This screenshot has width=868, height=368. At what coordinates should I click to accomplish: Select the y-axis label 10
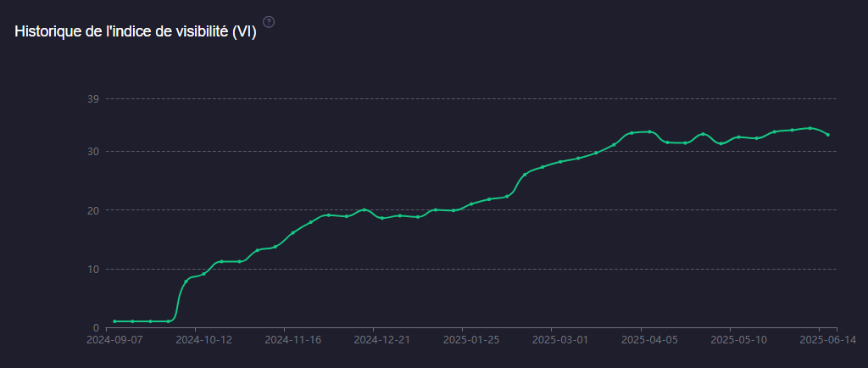pos(93,270)
